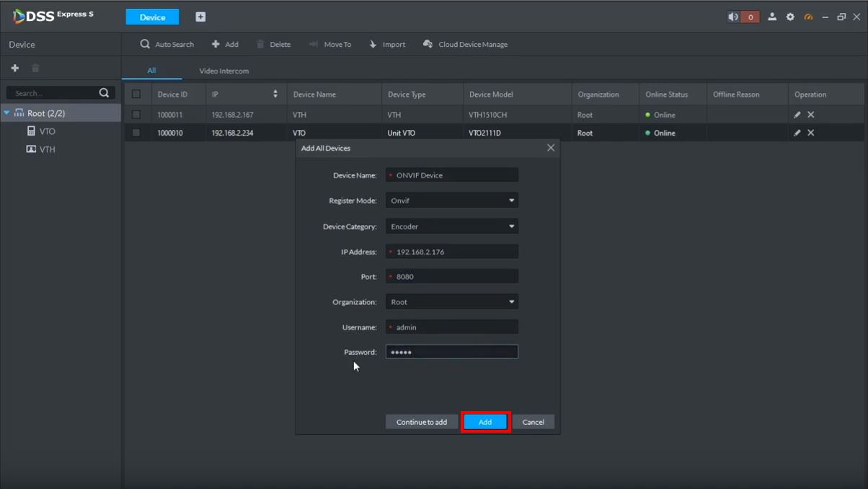
Task: Open Cloud Device Manage
Action: [x=466, y=44]
